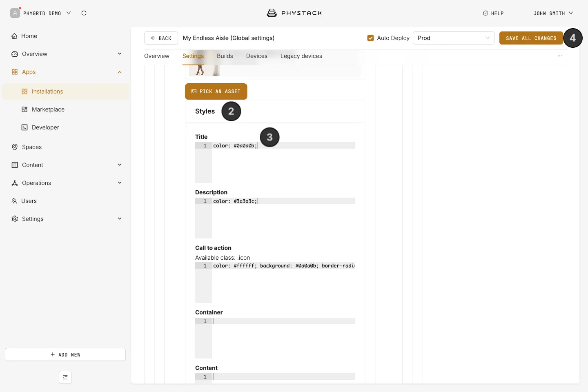Open the Prod environment dropdown

click(x=454, y=38)
